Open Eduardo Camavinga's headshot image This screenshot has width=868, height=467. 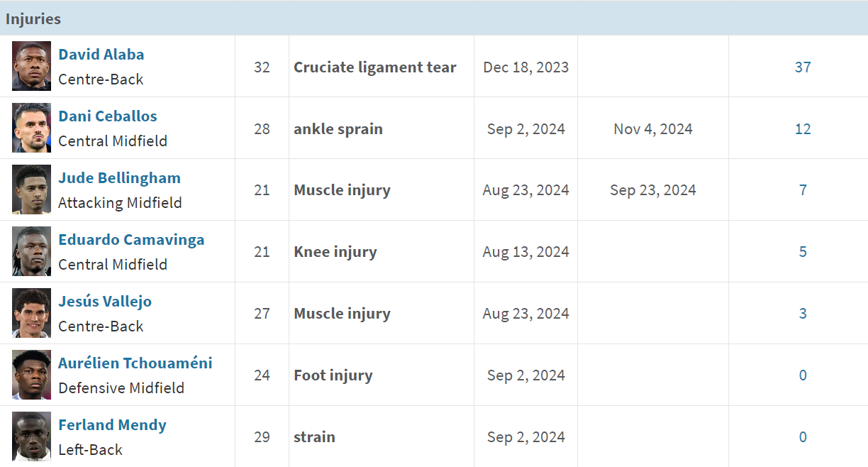pos(31,251)
